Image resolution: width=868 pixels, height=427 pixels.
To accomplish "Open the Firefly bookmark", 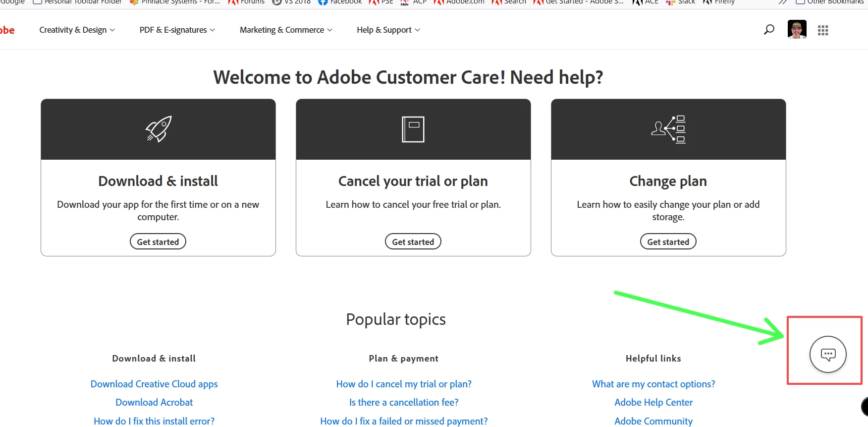I will click(x=719, y=2).
